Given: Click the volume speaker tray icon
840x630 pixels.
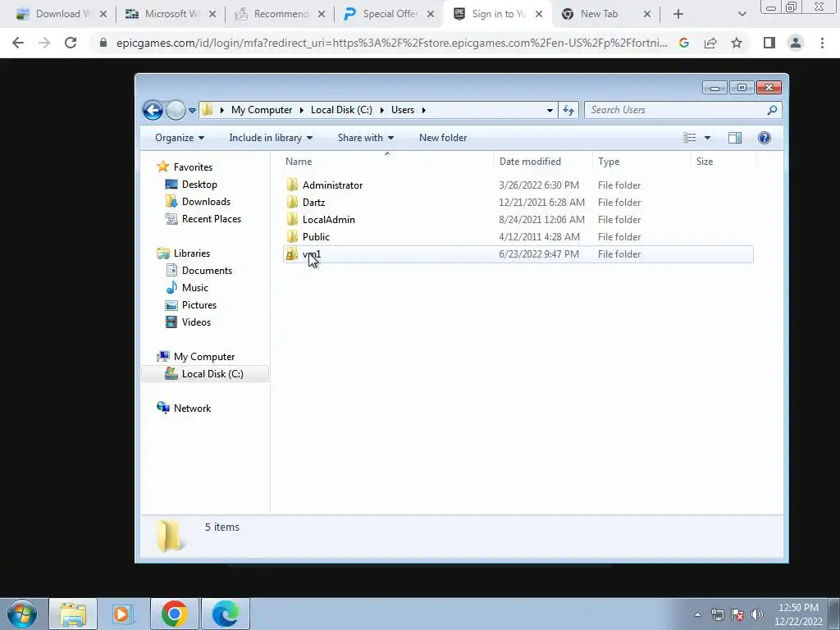Looking at the screenshot, I should [x=756, y=614].
